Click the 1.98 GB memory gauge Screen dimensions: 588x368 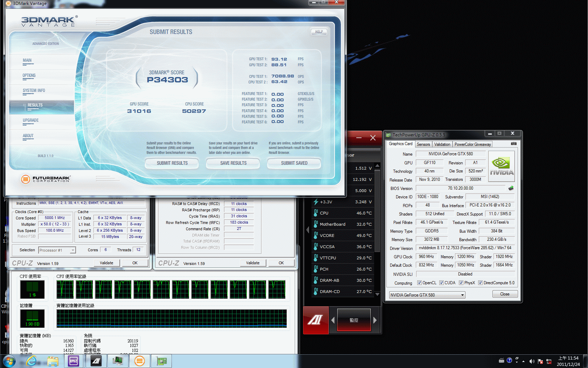(x=32, y=318)
